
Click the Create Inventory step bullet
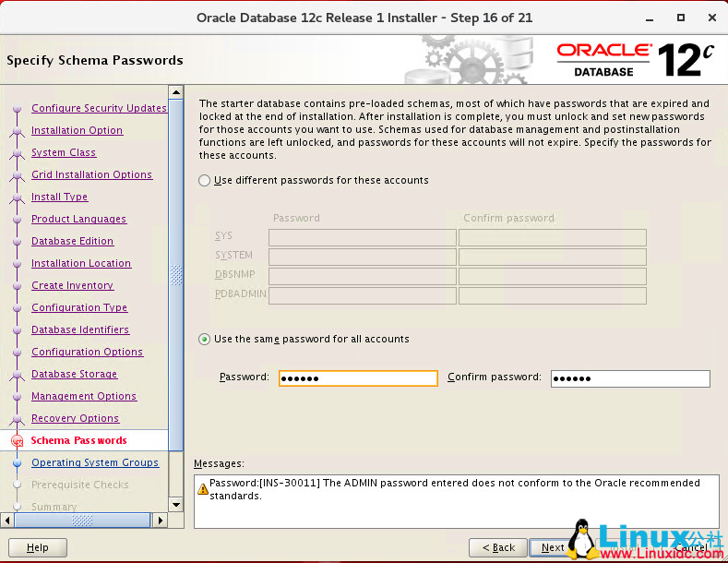tap(18, 286)
